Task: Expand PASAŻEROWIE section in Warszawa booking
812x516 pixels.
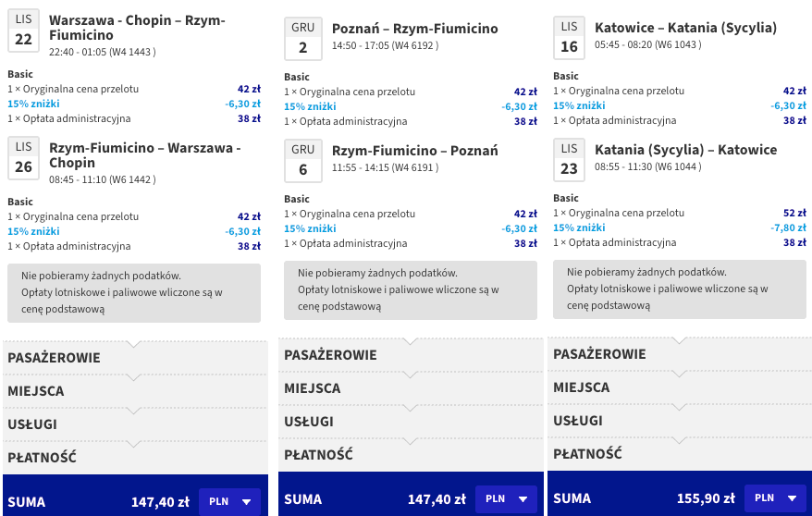Action: tap(135, 358)
